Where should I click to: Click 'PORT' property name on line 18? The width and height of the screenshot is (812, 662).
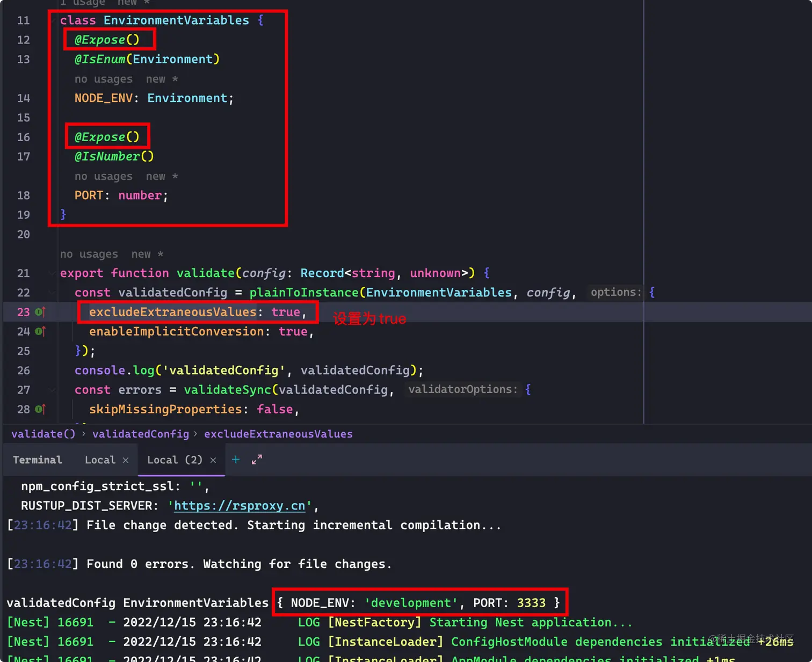(89, 195)
